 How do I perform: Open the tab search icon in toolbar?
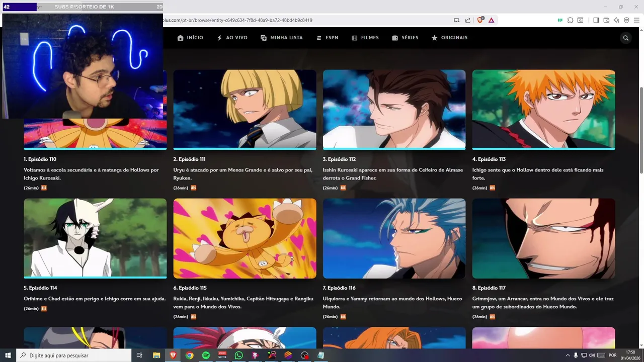point(580,20)
